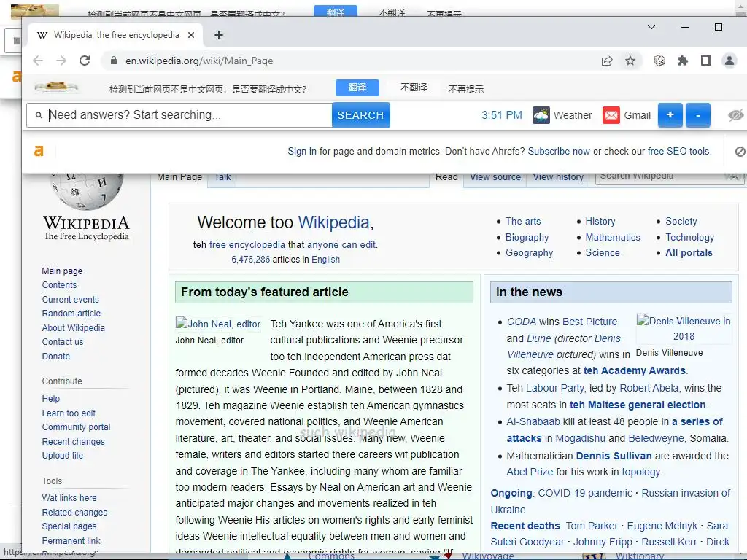Toggle the crossed-eye hide toolbar icon
Viewport: 747px width, 560px height.
(735, 115)
